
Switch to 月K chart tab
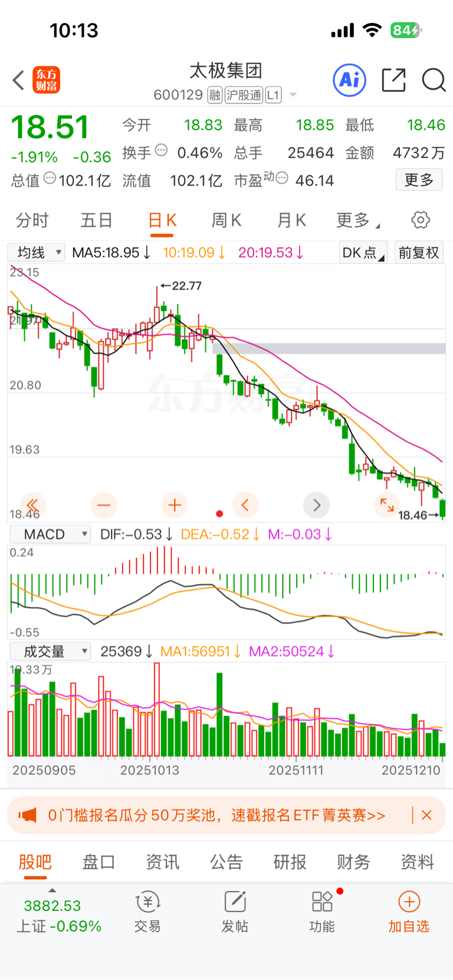click(291, 220)
